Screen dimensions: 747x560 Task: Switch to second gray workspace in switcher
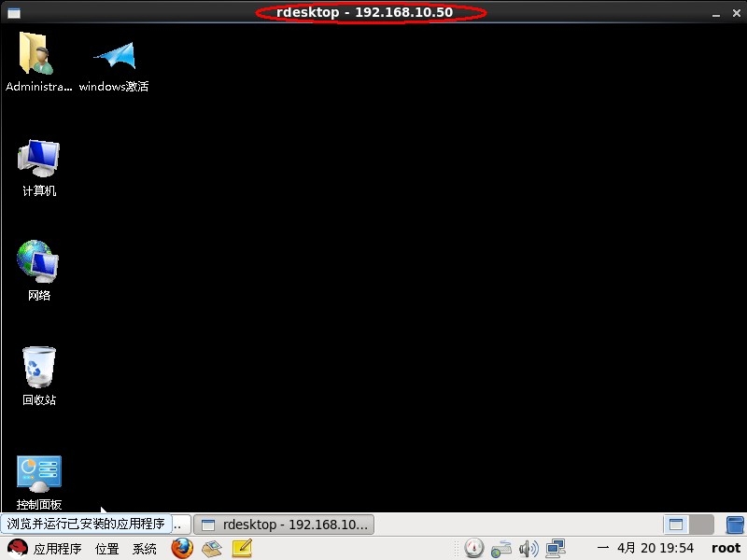[x=701, y=525]
